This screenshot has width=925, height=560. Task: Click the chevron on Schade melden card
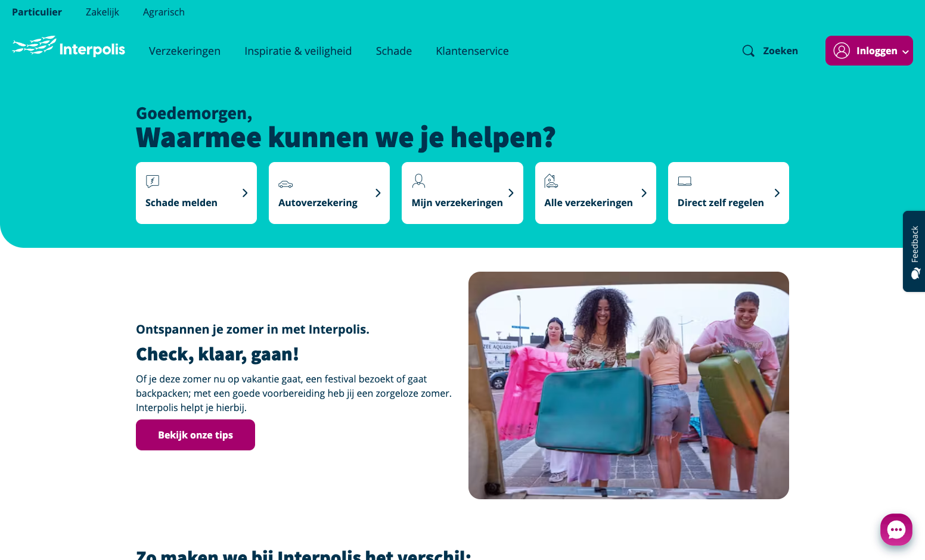[245, 193]
